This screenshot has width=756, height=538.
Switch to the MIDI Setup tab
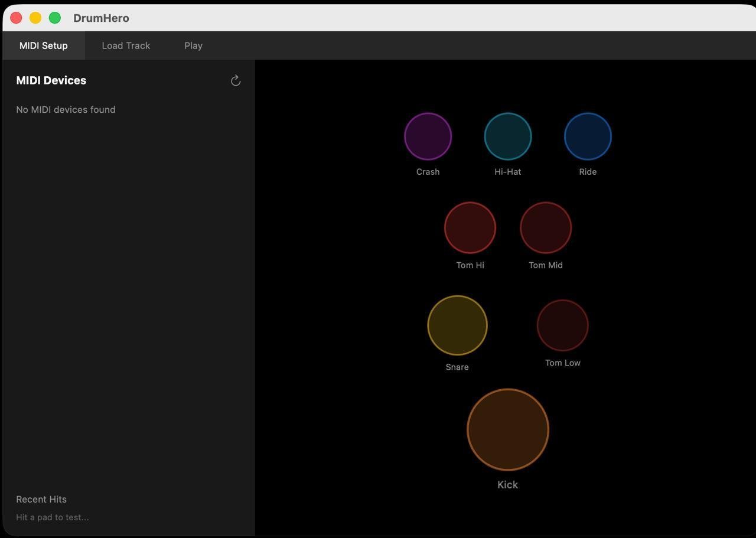(x=44, y=45)
